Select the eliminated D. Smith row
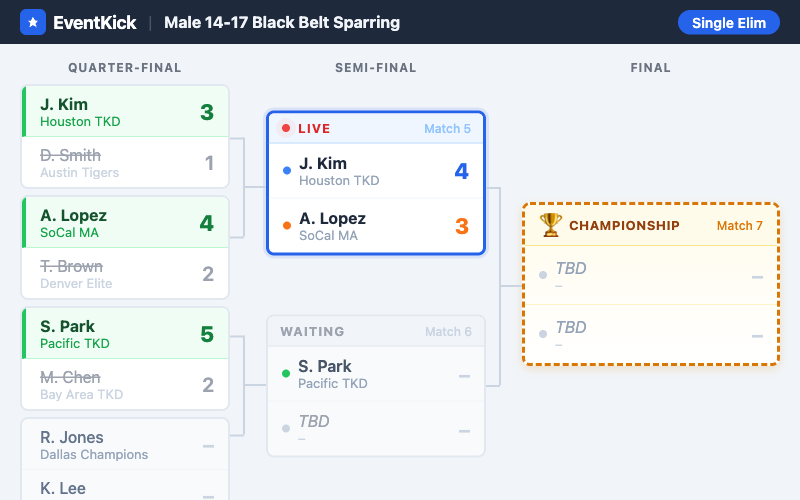The image size is (800, 500). [x=125, y=163]
